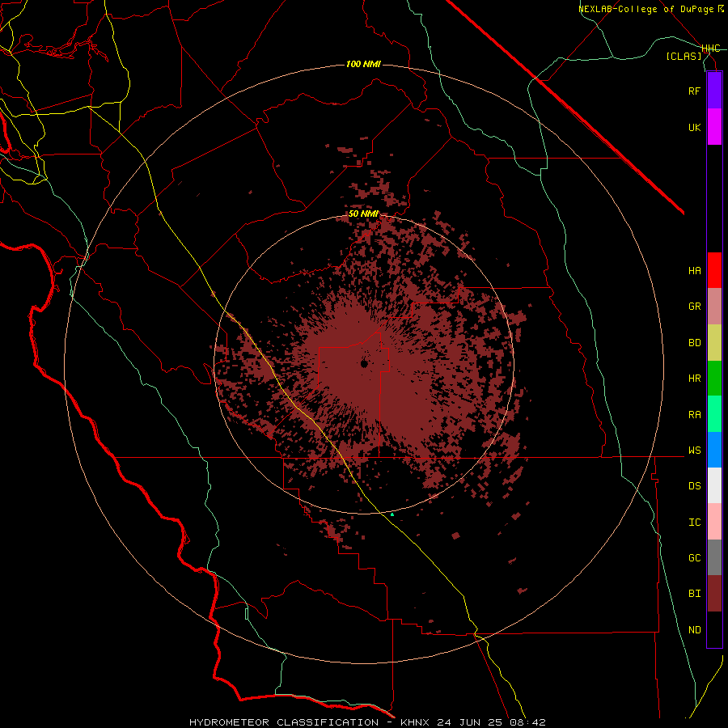Click the NEXLAB-College of DuPage header text
This screenshot has width=728, height=728.
pos(646,9)
